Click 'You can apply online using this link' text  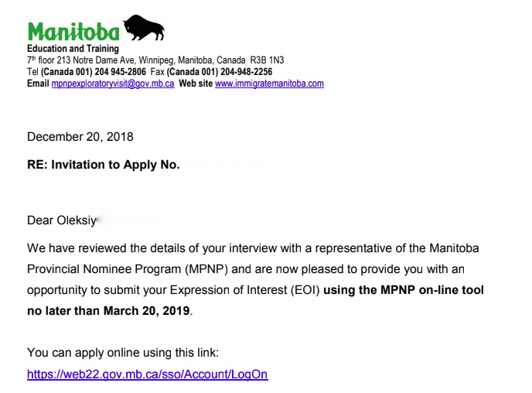coord(123,353)
